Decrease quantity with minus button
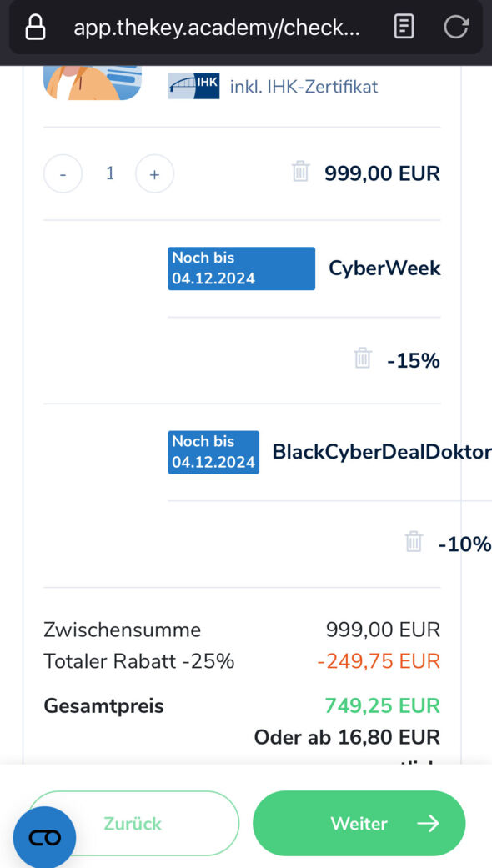 pyautogui.click(x=63, y=173)
